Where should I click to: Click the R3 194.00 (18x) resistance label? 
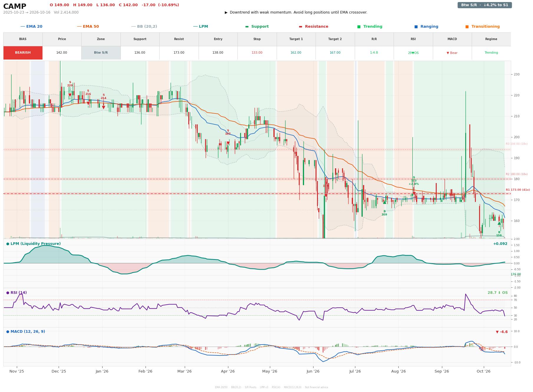pos(517,144)
